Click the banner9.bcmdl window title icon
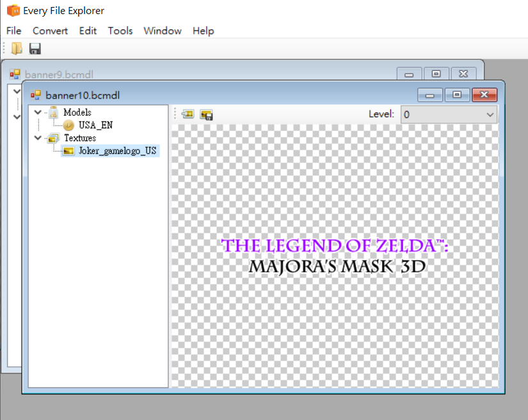The height and width of the screenshot is (420, 528). point(15,74)
